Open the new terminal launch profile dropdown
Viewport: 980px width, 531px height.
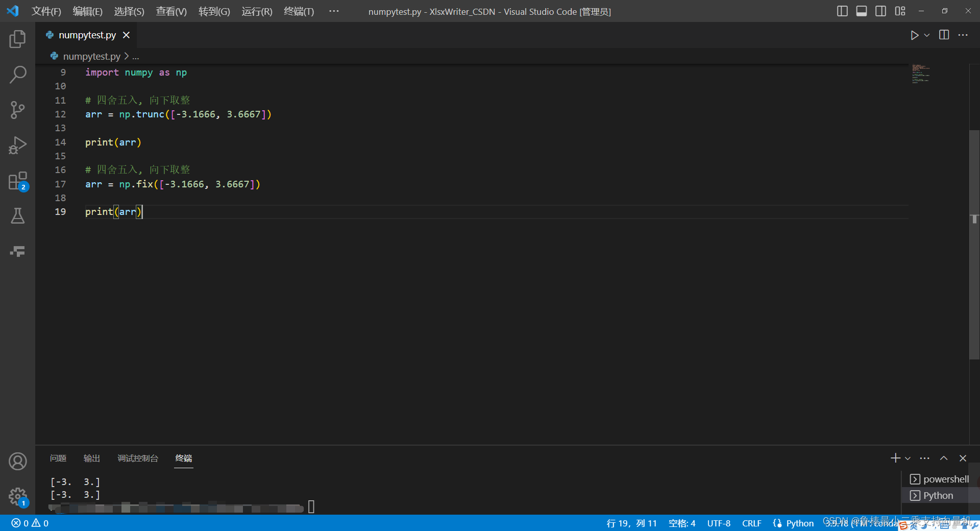(908, 458)
